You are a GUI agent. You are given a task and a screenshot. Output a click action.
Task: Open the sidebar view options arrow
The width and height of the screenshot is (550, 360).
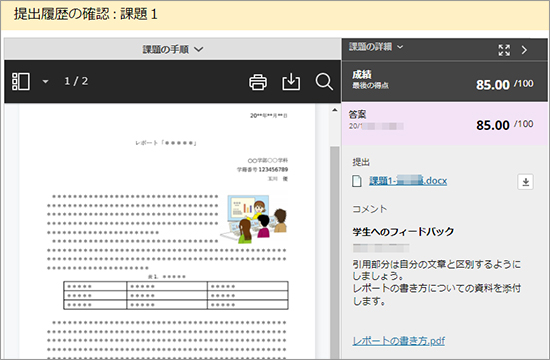click(x=45, y=81)
